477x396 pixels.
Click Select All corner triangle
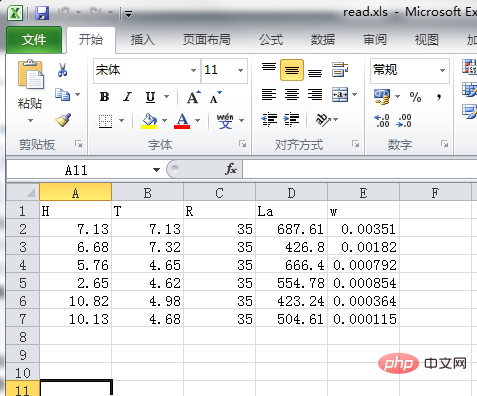click(x=23, y=192)
